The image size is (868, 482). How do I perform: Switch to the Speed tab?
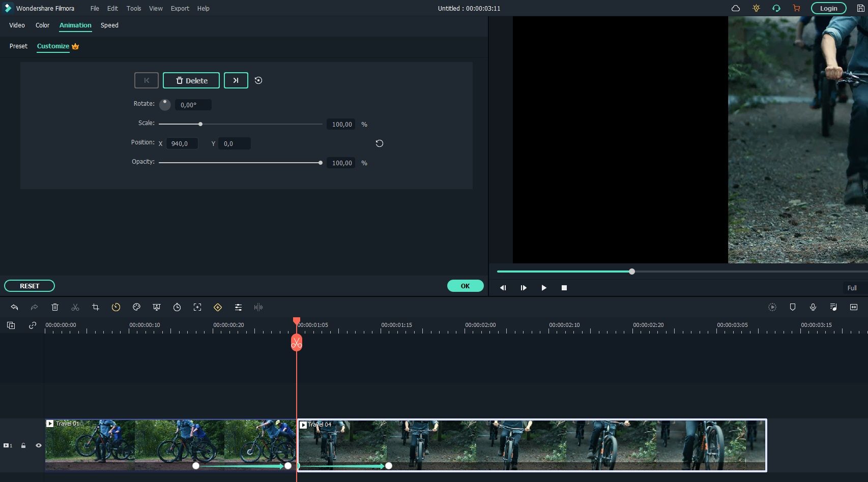[109, 25]
